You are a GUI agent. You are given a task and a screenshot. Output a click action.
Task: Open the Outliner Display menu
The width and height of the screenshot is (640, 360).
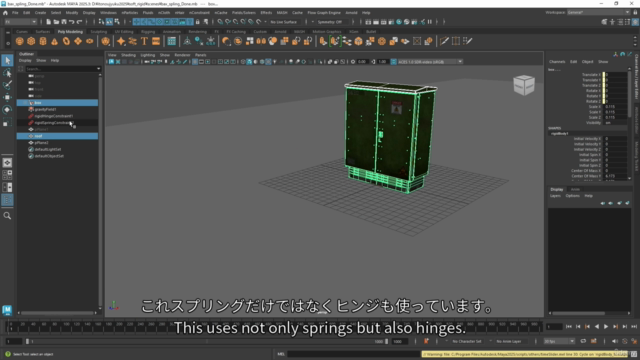coord(25,60)
